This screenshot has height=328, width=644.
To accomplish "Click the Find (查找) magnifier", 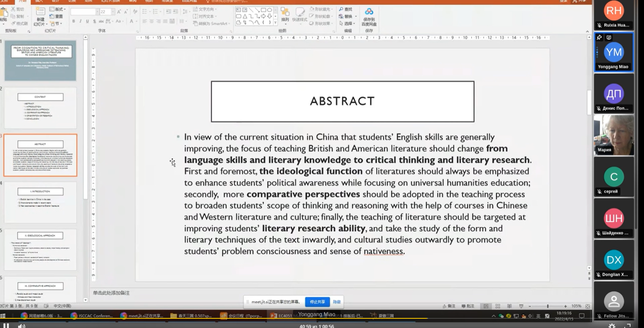I will pos(341,9).
